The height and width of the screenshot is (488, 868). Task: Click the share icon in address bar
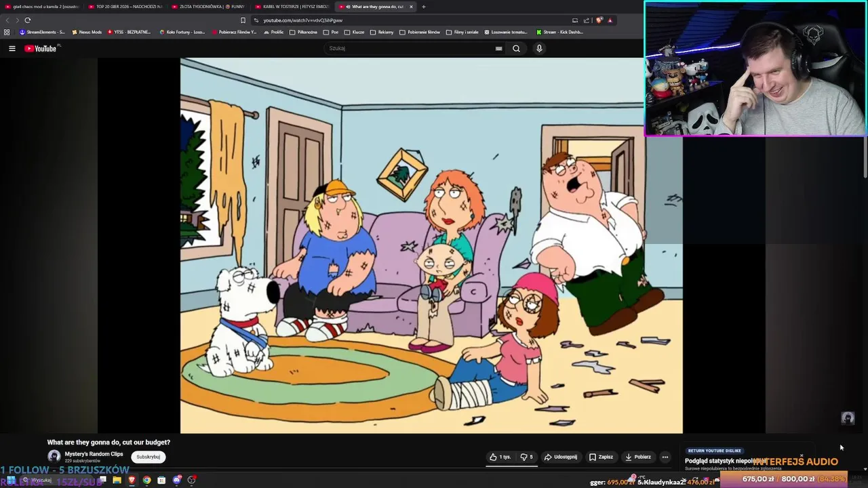pyautogui.click(x=587, y=20)
